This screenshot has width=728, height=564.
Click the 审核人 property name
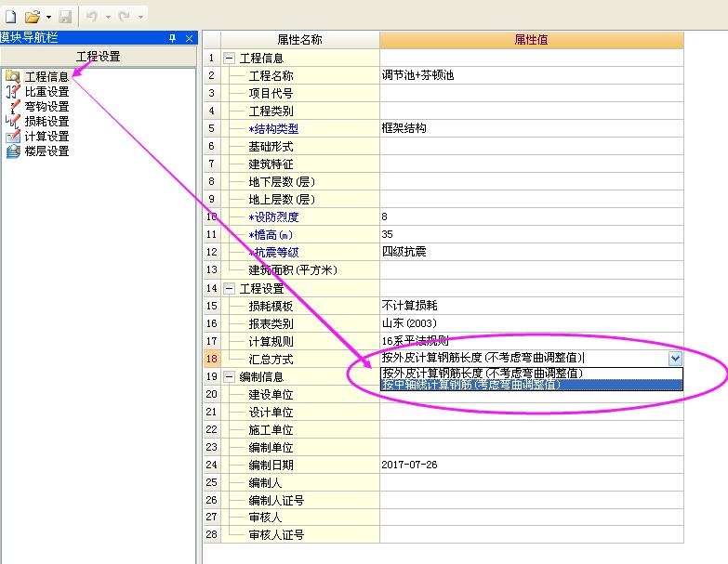265,517
